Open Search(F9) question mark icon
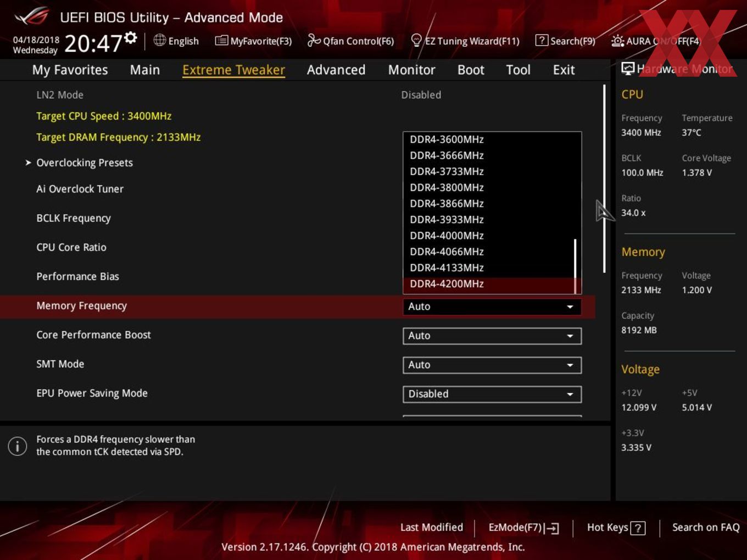 [542, 40]
